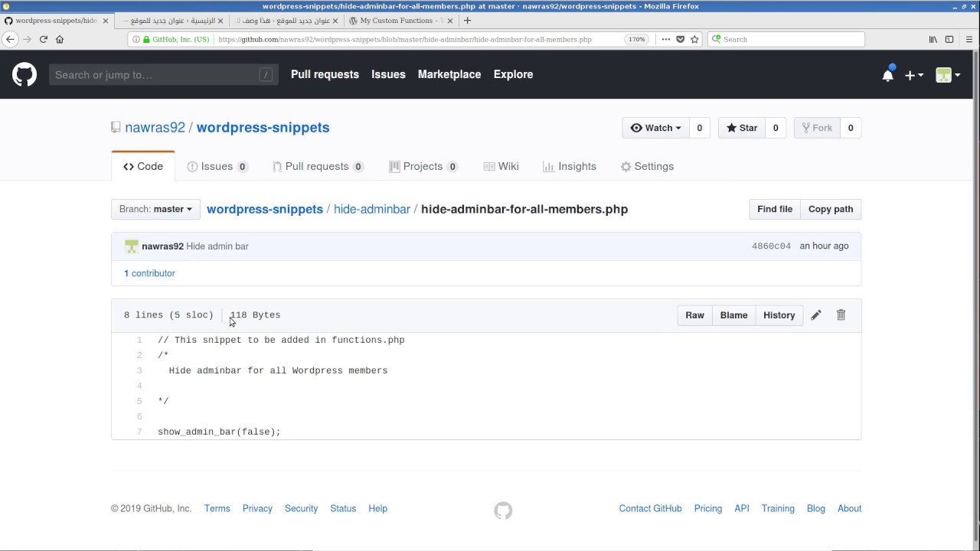Open the hide-adminbar folder breadcrumb
980x551 pixels.
[x=372, y=209]
